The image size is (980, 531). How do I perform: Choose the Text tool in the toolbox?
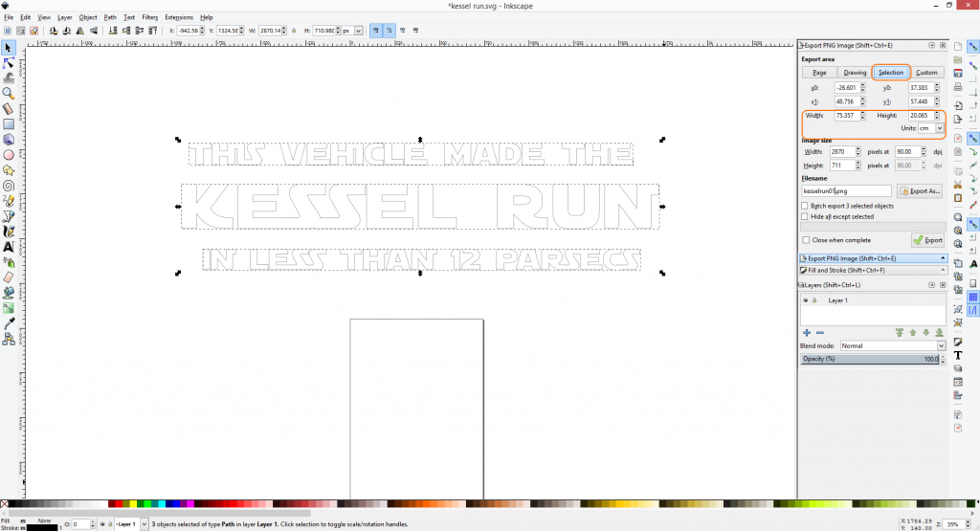(x=9, y=246)
